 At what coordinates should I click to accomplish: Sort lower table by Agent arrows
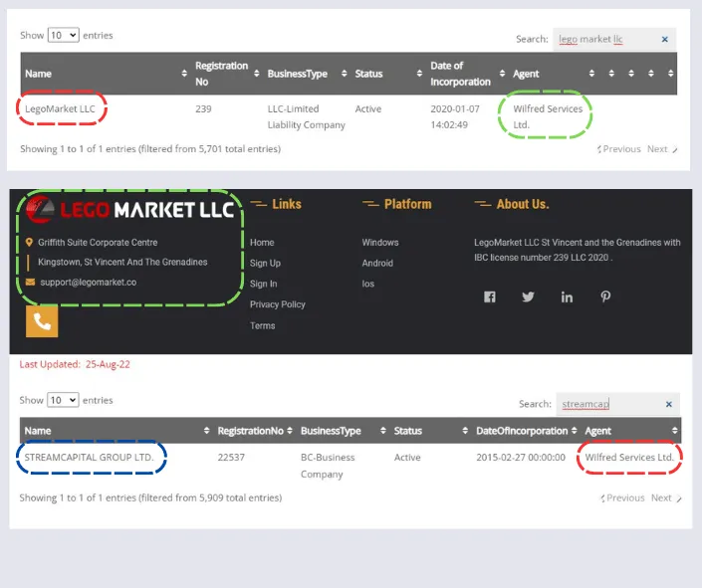click(x=674, y=431)
